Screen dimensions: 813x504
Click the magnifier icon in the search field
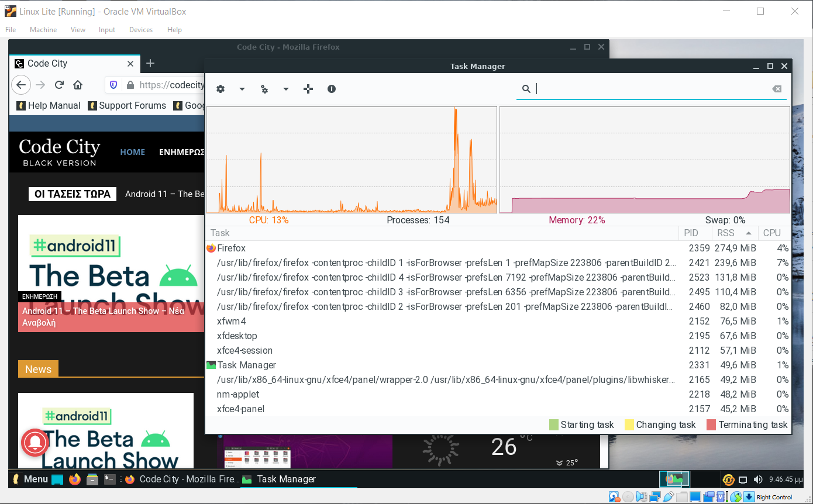coord(526,89)
